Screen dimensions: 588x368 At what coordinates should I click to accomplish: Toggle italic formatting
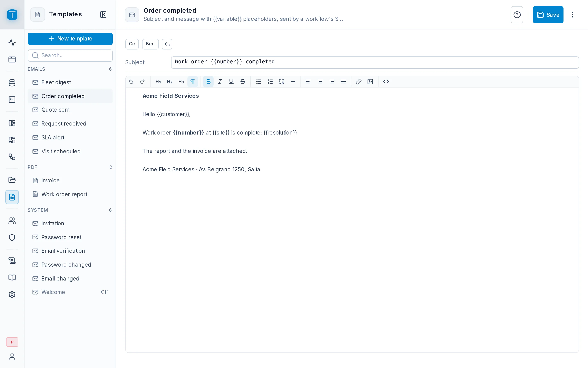point(220,82)
